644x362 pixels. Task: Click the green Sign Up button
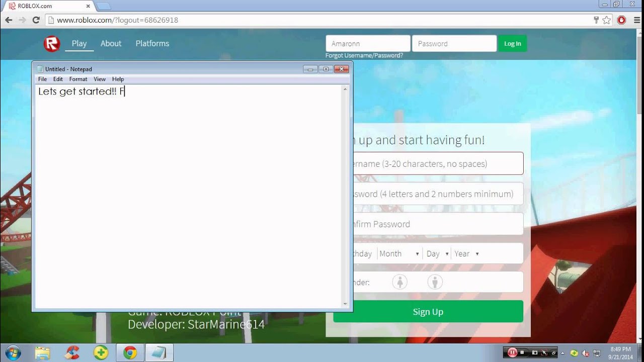pyautogui.click(x=428, y=312)
